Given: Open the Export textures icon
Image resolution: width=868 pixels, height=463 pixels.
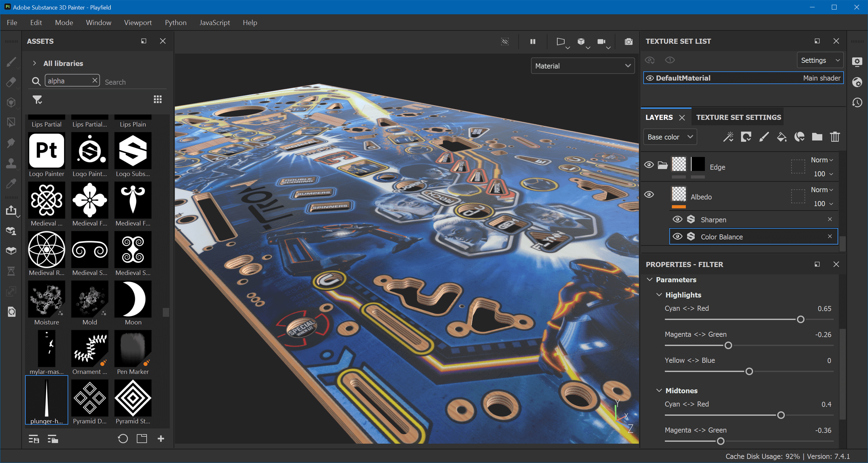Looking at the screenshot, I should coord(11,211).
